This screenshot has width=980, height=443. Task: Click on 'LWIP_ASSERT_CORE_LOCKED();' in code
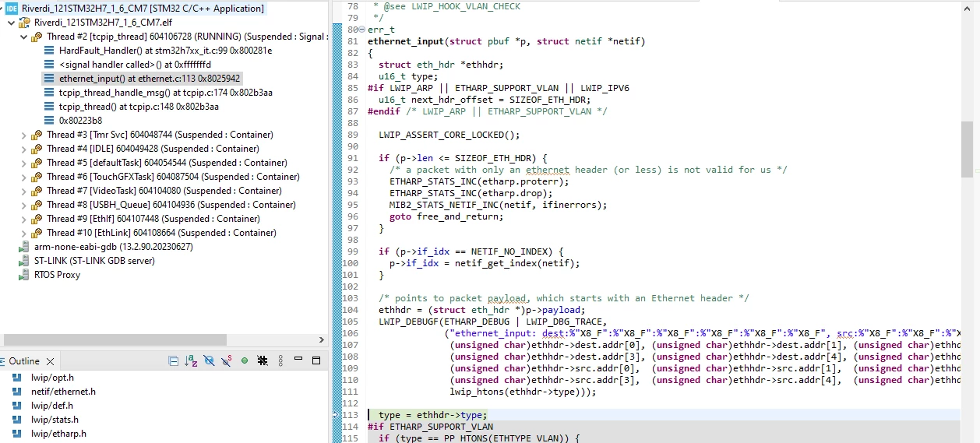[449, 135]
